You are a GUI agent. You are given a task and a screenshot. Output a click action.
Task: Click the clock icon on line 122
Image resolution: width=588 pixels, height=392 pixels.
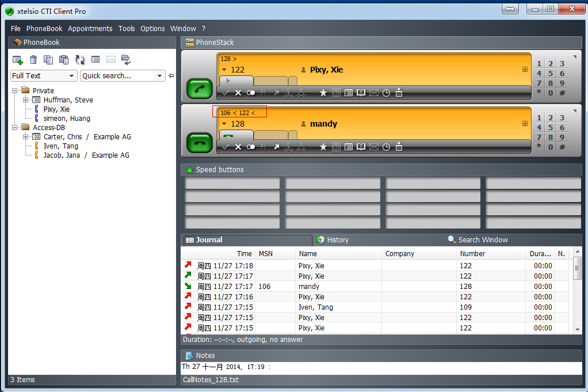(x=386, y=93)
